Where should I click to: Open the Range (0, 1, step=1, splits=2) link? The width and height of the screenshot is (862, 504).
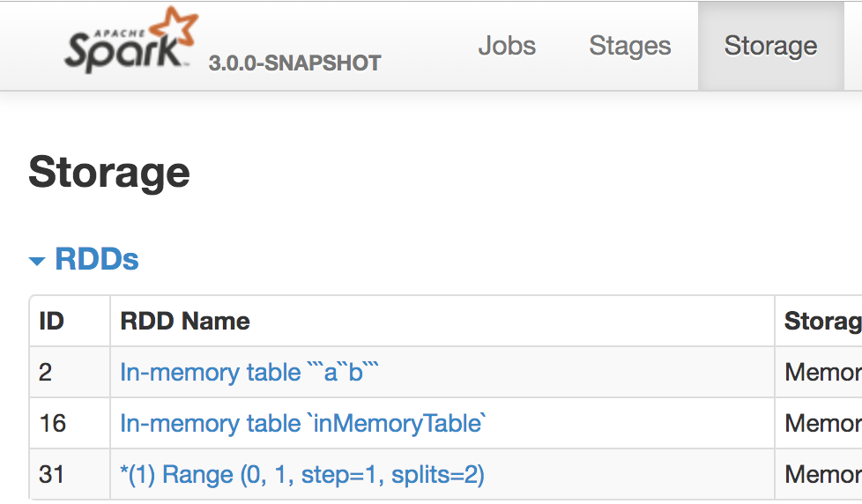(x=302, y=475)
